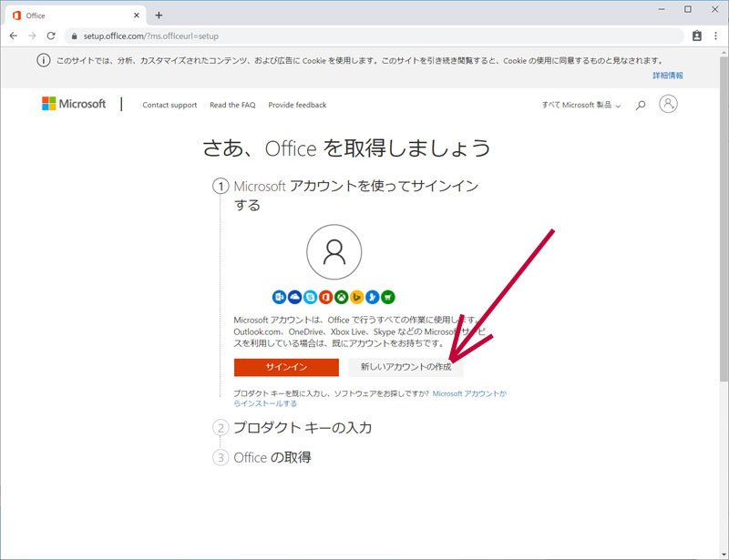Click step 2 プロダクト キーの入力 heading
This screenshot has width=729, height=560.
click(x=303, y=427)
